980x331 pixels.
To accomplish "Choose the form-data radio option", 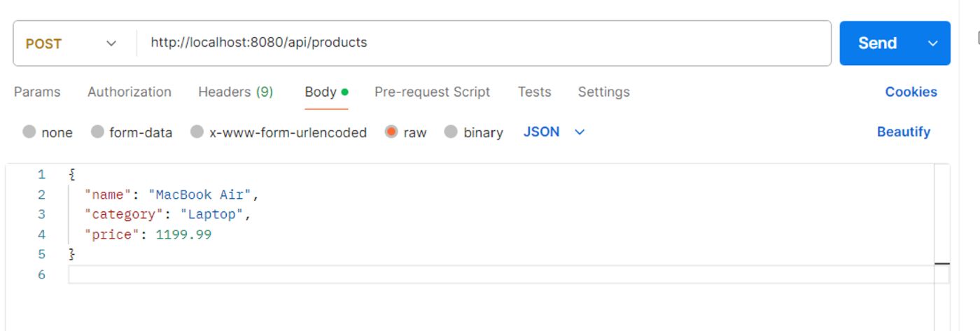I will [98, 132].
